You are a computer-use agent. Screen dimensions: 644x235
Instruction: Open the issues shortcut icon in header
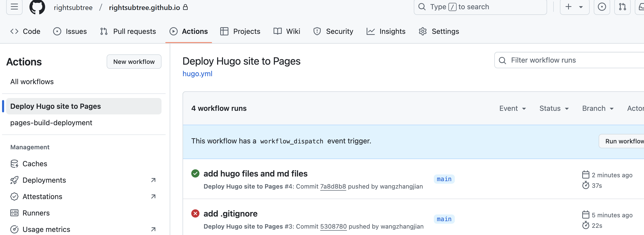pos(602,7)
